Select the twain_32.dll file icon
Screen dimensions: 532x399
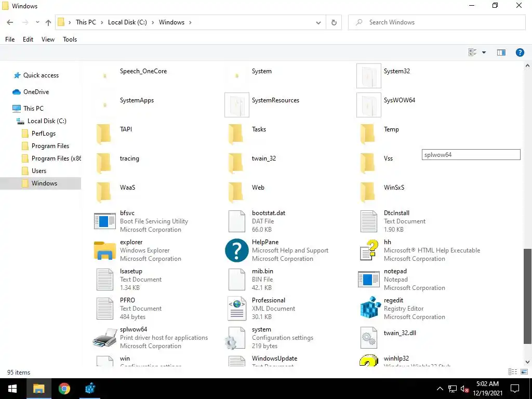point(369,338)
